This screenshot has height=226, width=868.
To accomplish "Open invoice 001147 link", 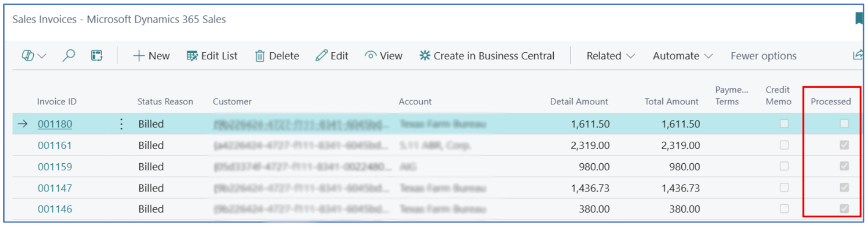I will click(x=55, y=188).
